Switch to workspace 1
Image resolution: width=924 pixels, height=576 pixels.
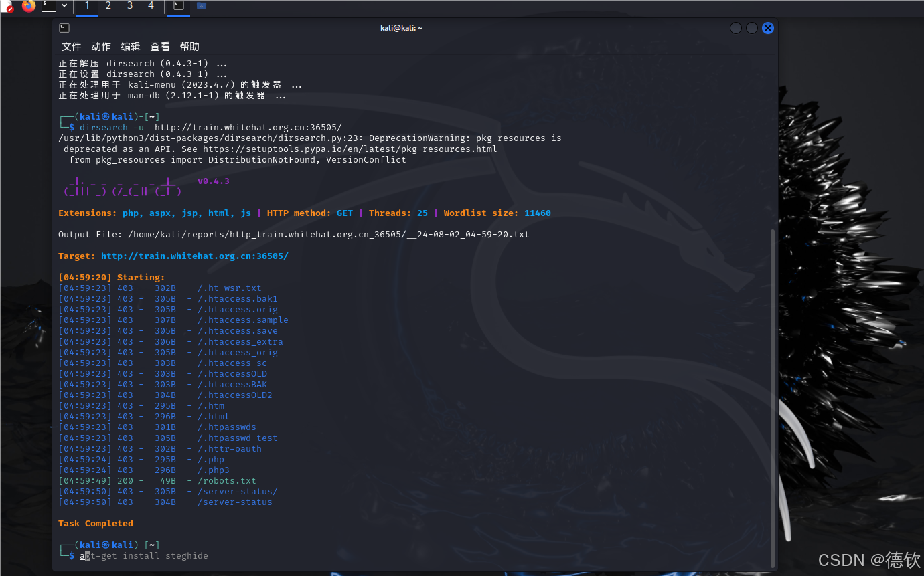pyautogui.click(x=86, y=6)
